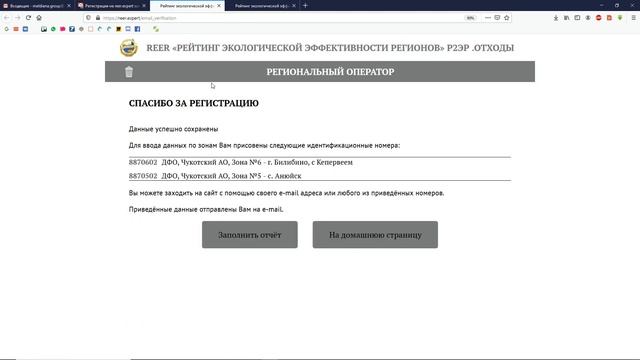Click the REER round logo emblem
640x360 pixels.
[129, 48]
